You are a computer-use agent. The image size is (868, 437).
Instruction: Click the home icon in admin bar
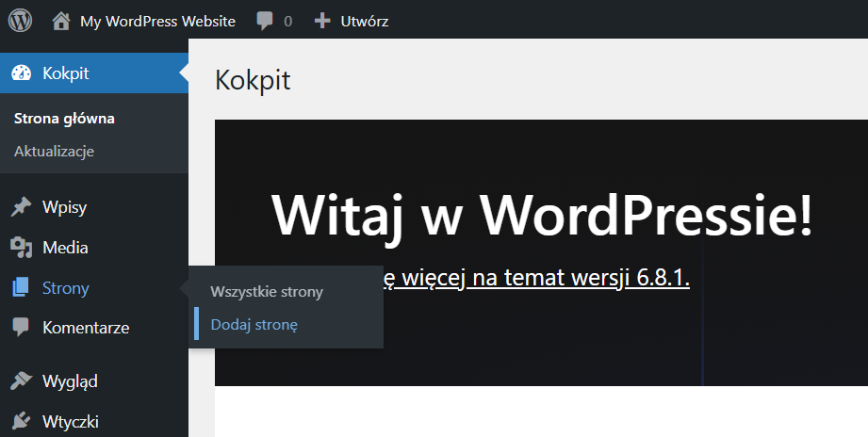tap(61, 21)
